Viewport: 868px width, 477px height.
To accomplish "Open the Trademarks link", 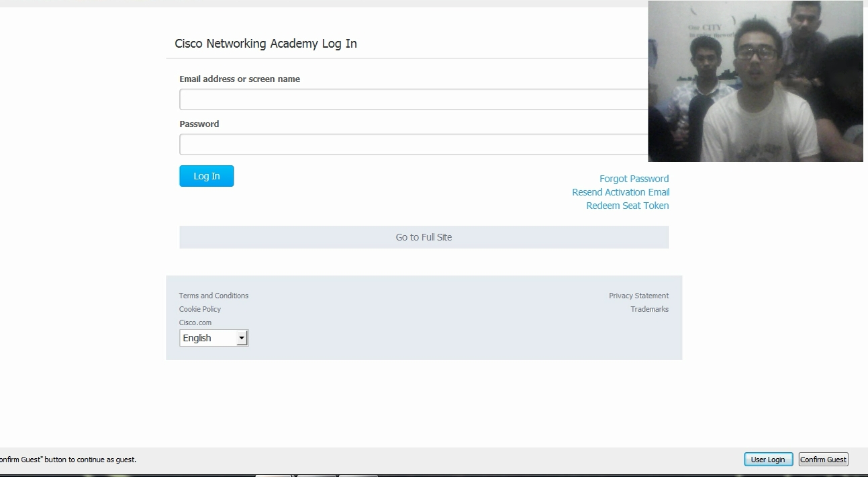I will coord(649,309).
